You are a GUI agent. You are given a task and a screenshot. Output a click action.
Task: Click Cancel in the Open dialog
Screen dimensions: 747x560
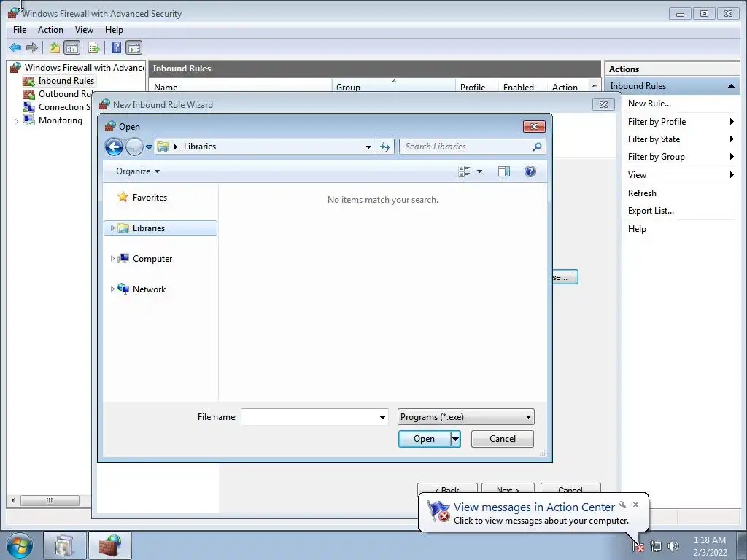tap(502, 439)
